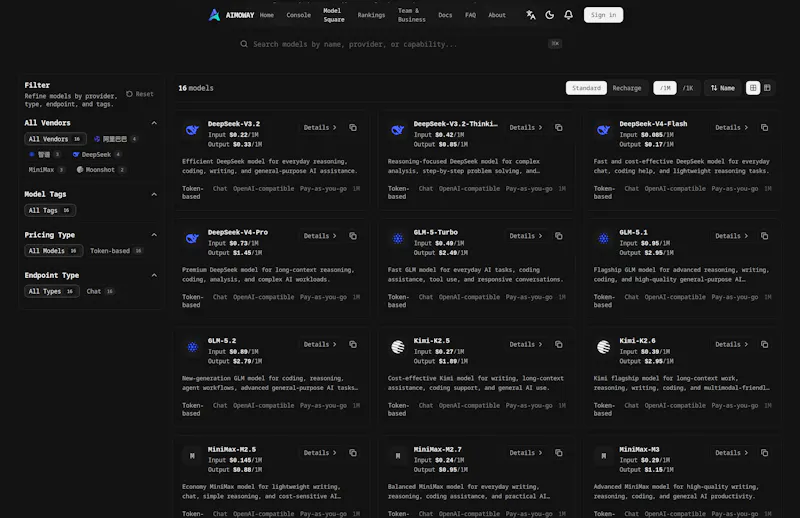Filter by 阿里巴巴 vendor
Image resolution: width=800 pixels, height=518 pixels.
tap(115, 139)
